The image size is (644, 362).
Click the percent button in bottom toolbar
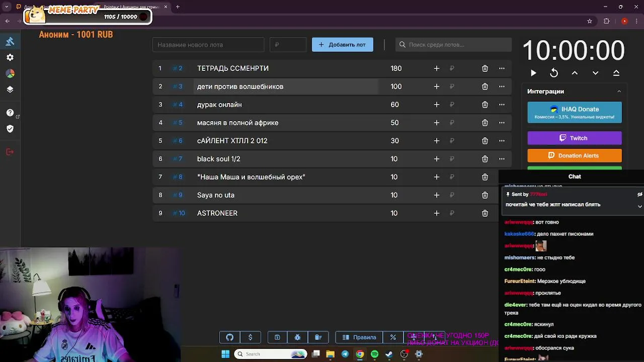(x=393, y=337)
